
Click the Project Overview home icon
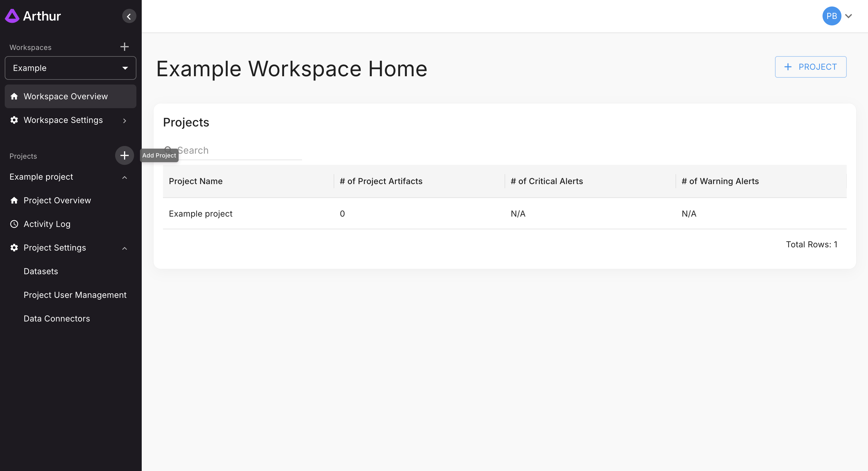pos(14,200)
